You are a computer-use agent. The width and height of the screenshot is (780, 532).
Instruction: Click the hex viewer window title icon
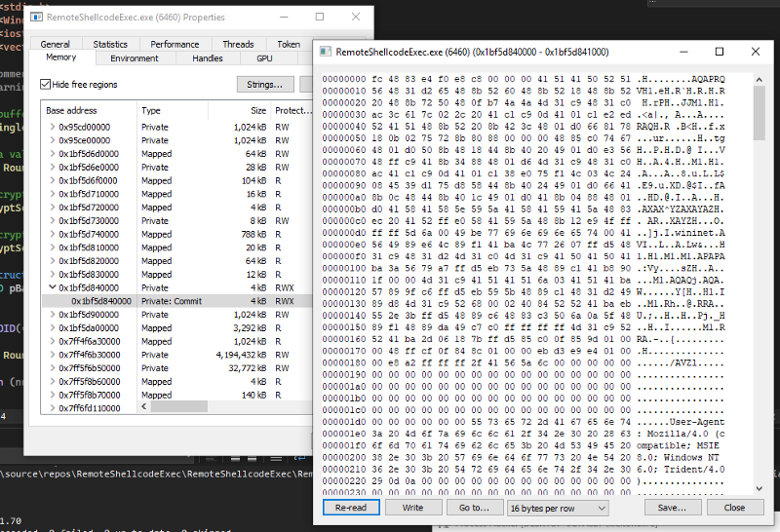(x=326, y=52)
